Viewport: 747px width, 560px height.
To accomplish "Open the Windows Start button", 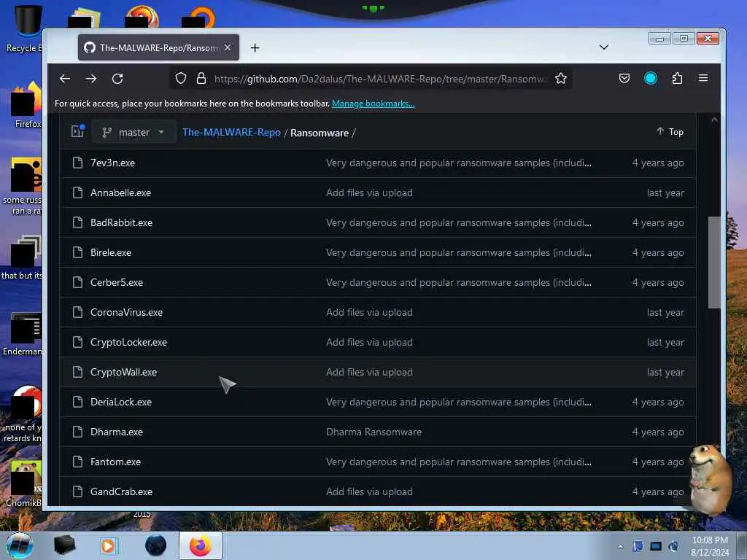I will coord(20,545).
